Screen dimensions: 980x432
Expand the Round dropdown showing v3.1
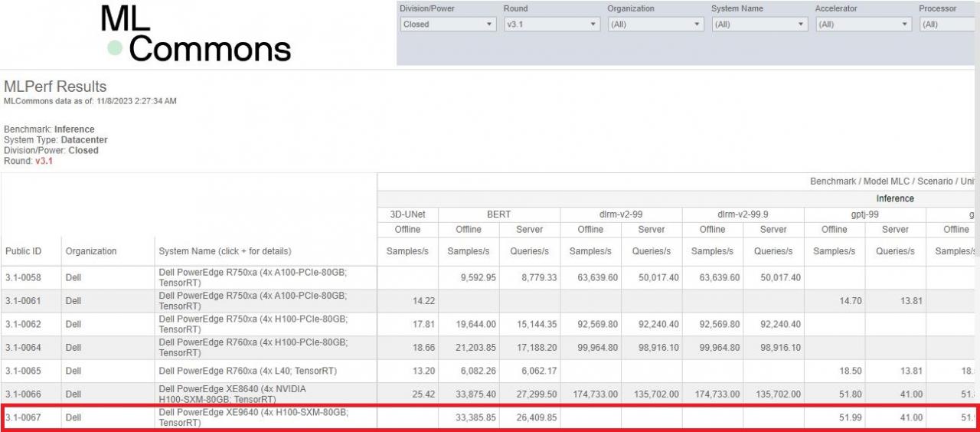(551, 25)
